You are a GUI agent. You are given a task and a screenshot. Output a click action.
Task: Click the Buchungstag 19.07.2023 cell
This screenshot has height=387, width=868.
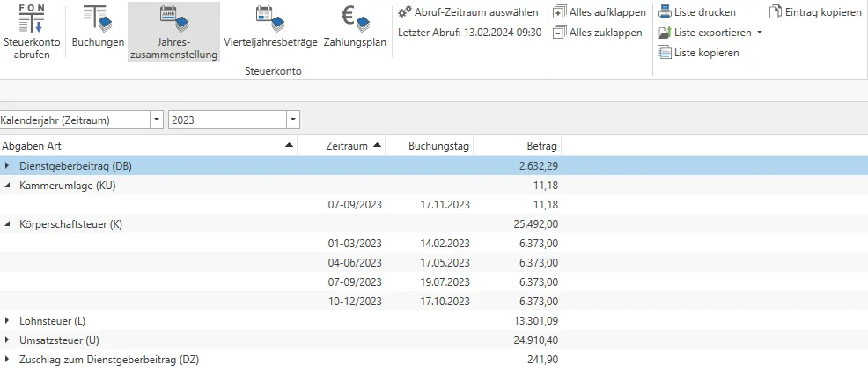[444, 282]
